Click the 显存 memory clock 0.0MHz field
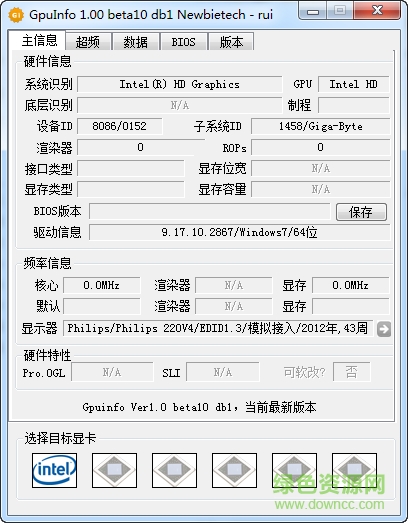Viewport: 408px width, 523px height. (x=351, y=286)
